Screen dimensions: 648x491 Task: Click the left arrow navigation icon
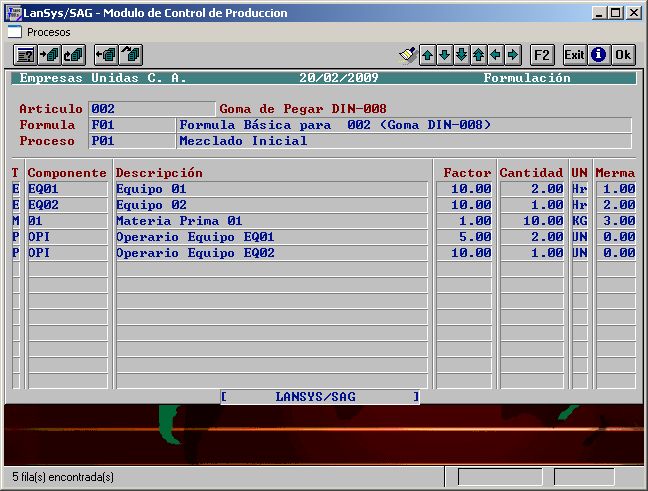496,55
